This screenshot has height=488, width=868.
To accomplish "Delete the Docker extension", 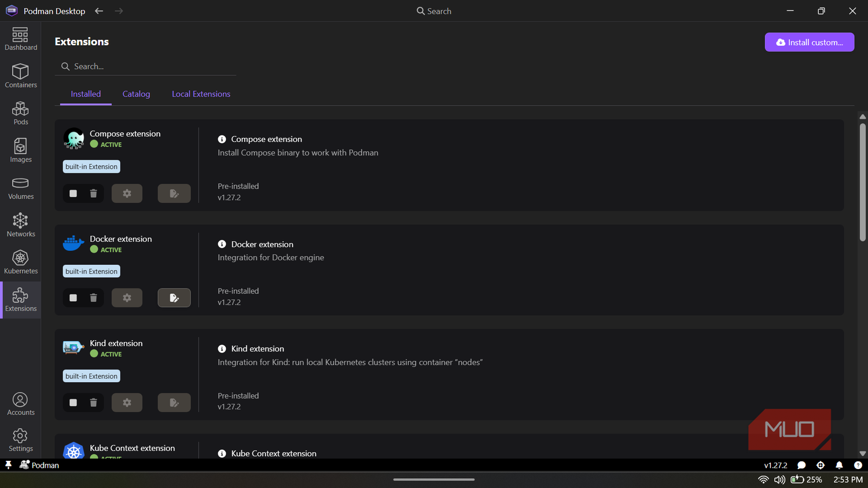I will [x=93, y=298].
